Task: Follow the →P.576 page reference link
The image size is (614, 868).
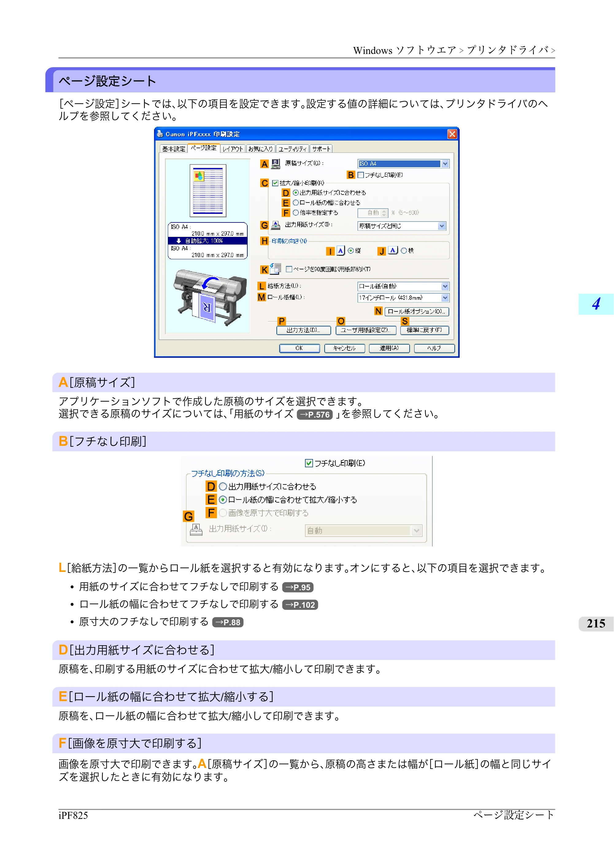Action: (x=315, y=414)
